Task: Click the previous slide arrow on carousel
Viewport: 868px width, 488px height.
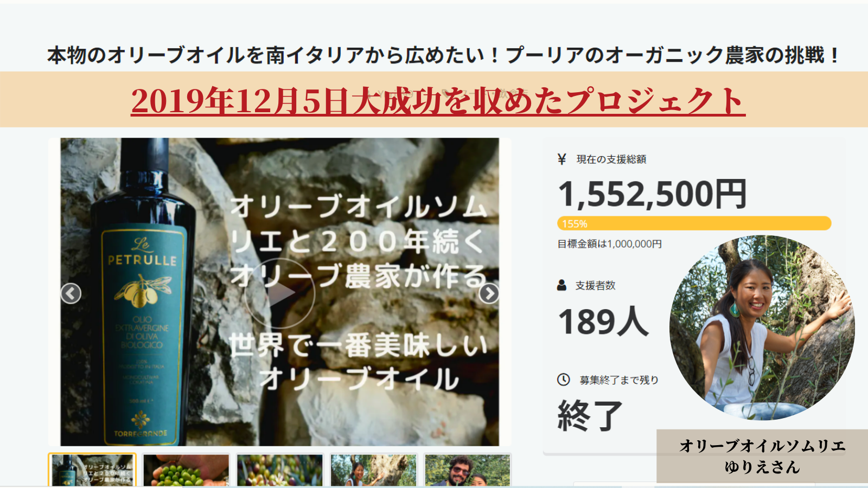Action: [71, 293]
